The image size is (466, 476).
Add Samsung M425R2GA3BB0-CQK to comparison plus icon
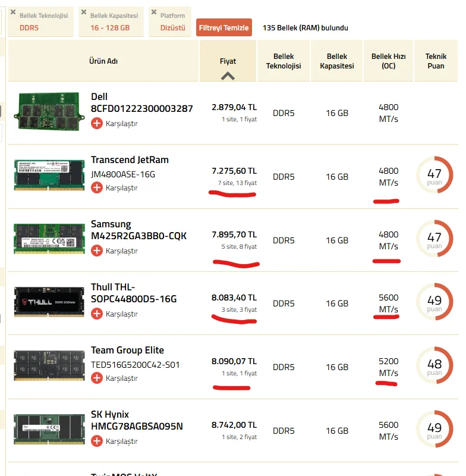pyautogui.click(x=97, y=250)
